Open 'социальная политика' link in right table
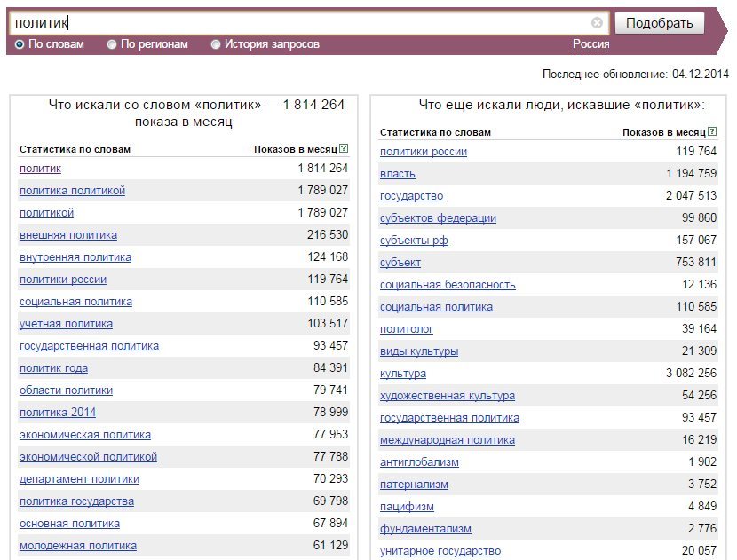This screenshot has width=737, height=560. coord(436,306)
